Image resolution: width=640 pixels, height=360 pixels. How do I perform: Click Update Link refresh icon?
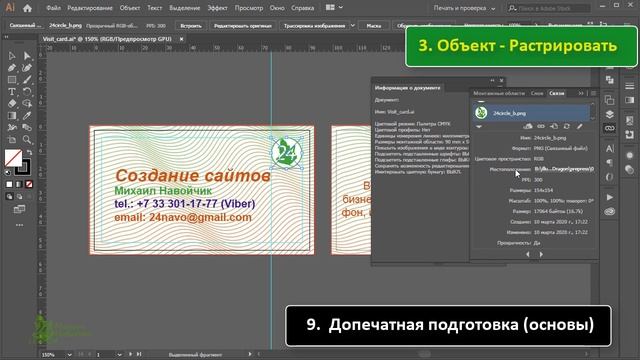[x=567, y=127]
